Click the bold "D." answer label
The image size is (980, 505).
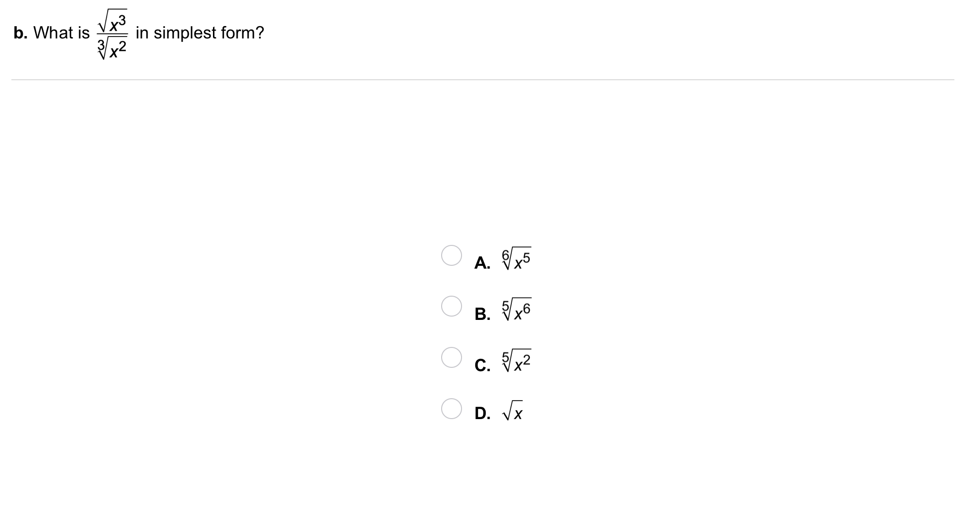click(482, 413)
